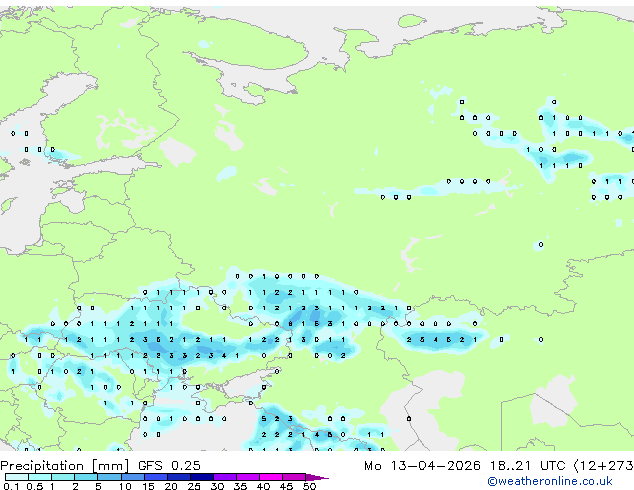Click the dark blue swatch between 20 and 25
The image size is (634, 490).
pos(179,477)
